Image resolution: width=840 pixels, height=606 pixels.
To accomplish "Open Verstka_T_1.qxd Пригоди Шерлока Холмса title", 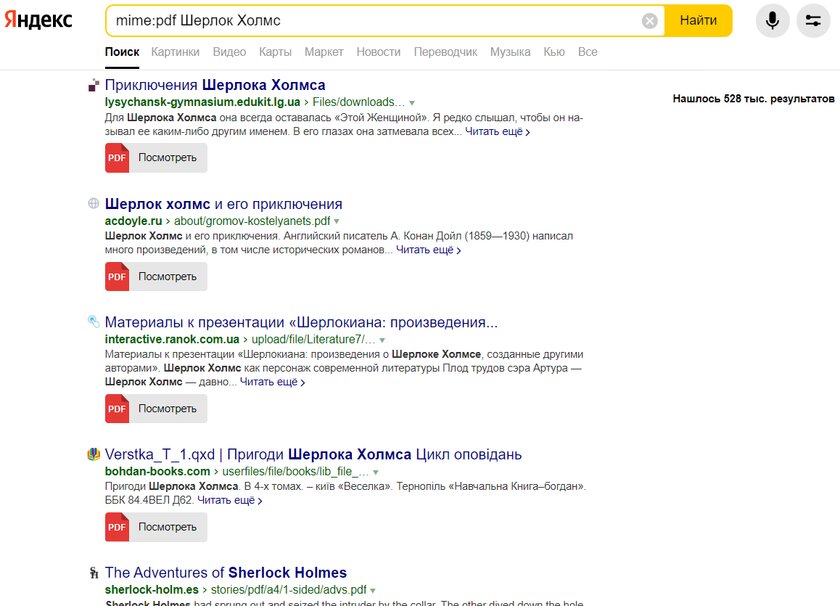I will point(313,454).
